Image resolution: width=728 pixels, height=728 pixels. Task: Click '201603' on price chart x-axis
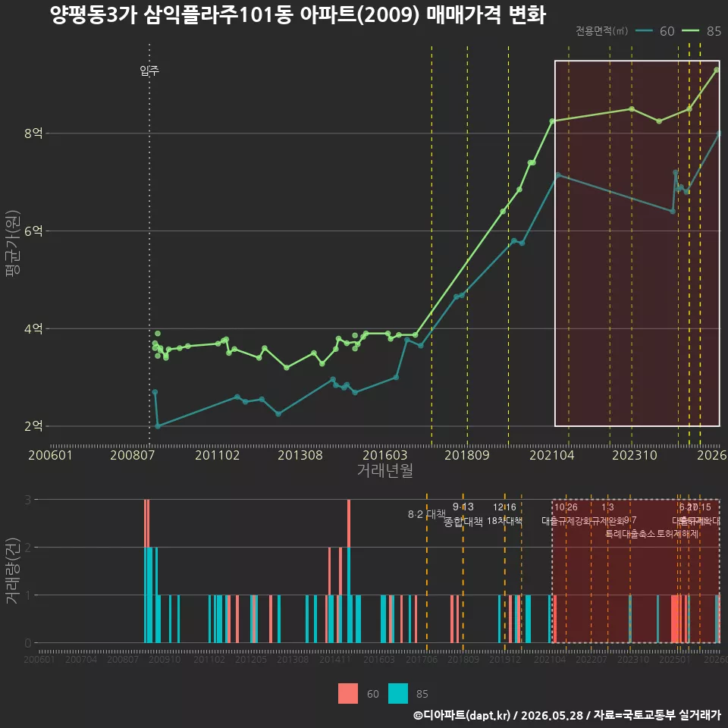pos(385,455)
